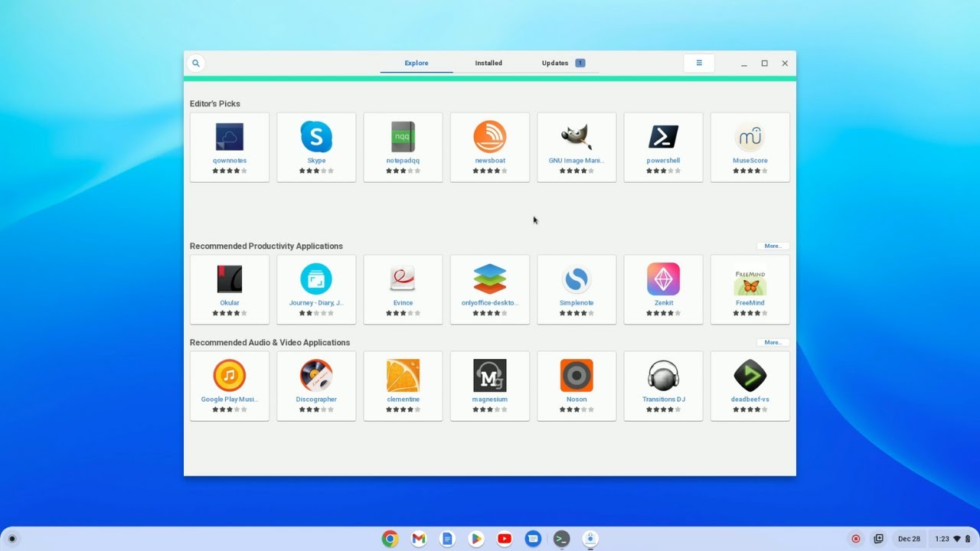Click the Dec 28 date chip

tap(910, 539)
